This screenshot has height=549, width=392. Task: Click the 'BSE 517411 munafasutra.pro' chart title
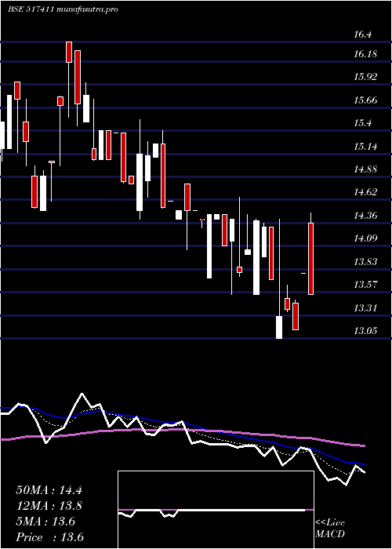63,9
